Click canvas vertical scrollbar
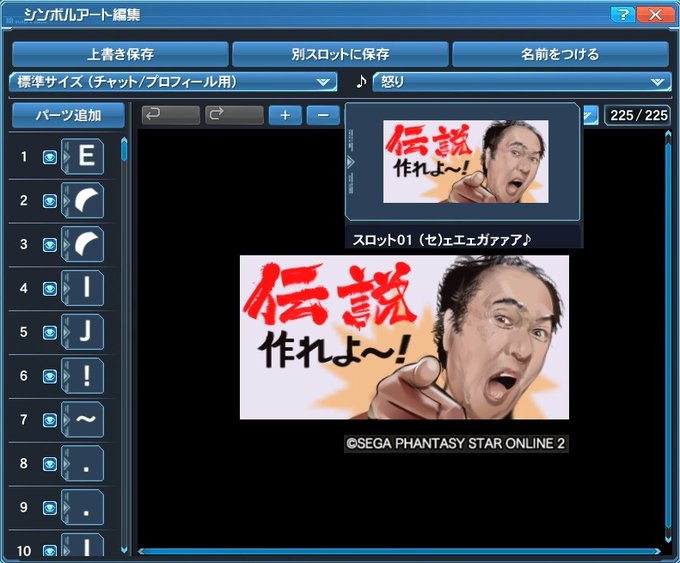The image size is (680, 563). pyautogui.click(x=668, y=337)
